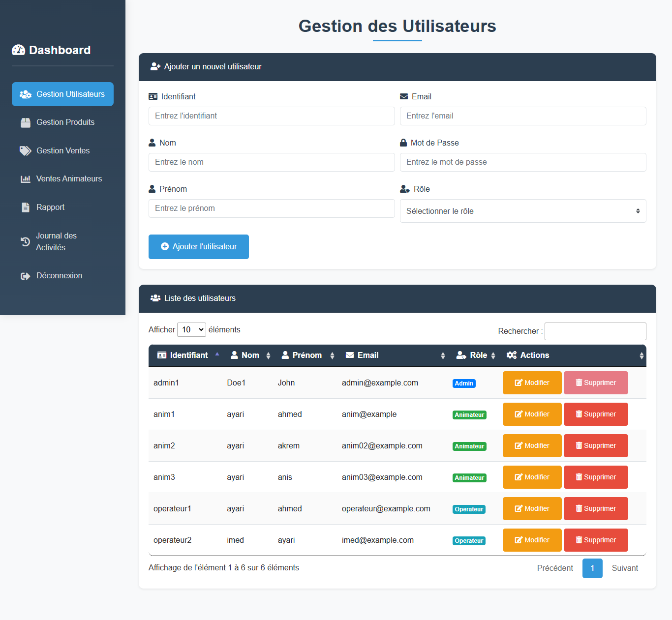672x620 pixels.
Task: Click the Ajouter l'utilisateur button
Action: point(199,247)
